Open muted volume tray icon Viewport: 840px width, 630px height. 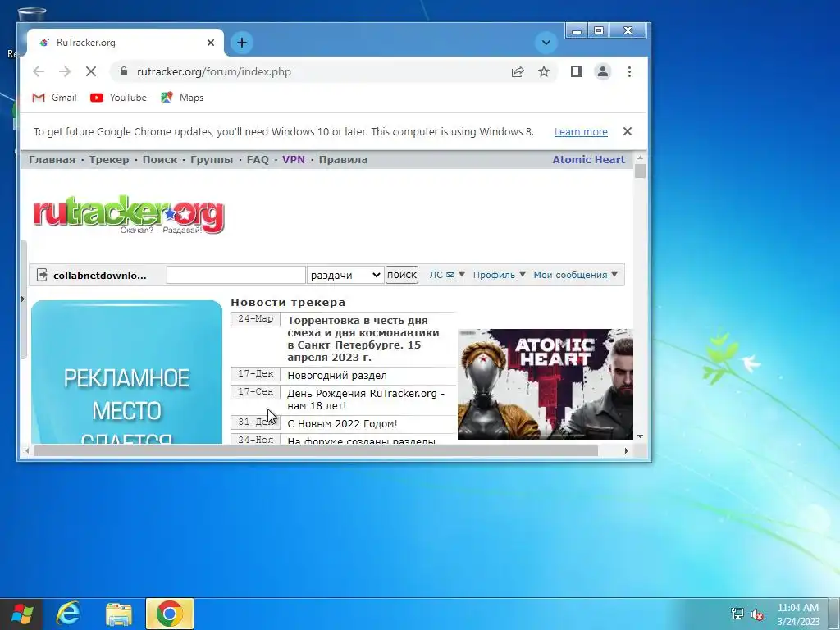click(x=756, y=614)
